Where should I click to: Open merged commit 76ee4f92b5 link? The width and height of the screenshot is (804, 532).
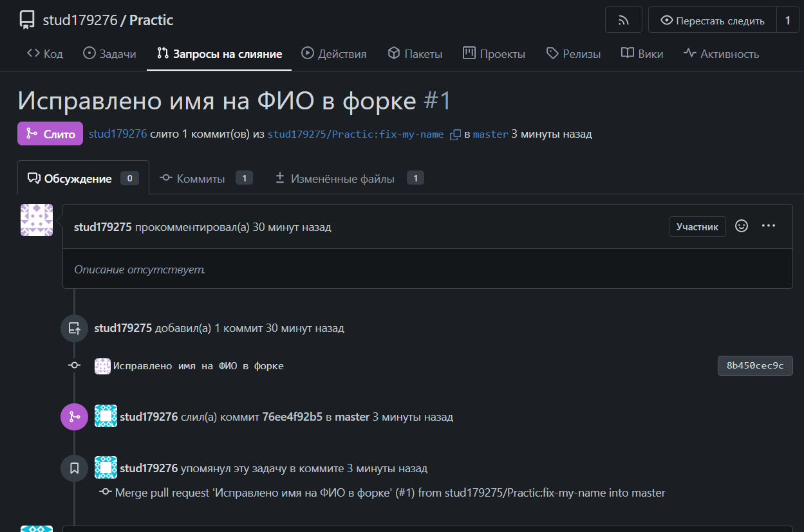pyautogui.click(x=292, y=417)
